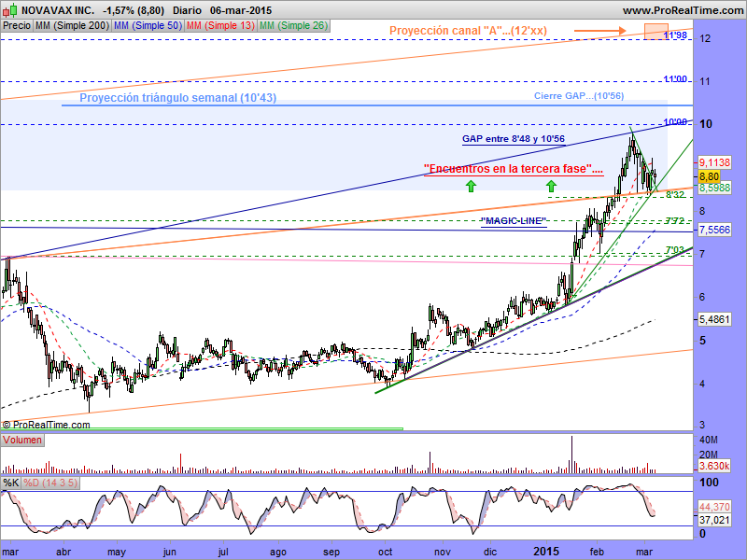
Task: Click the jun month marker on time axis
Action: (170, 552)
